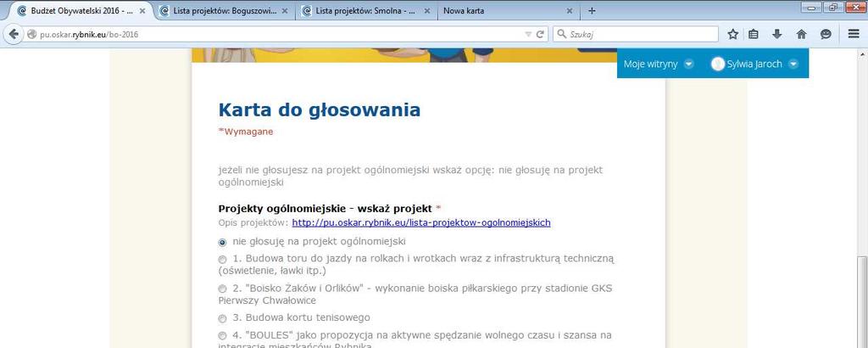This screenshot has width=868, height=348.
Task: Open the lista-projektow-ogolnomiejskich link
Action: point(421,222)
